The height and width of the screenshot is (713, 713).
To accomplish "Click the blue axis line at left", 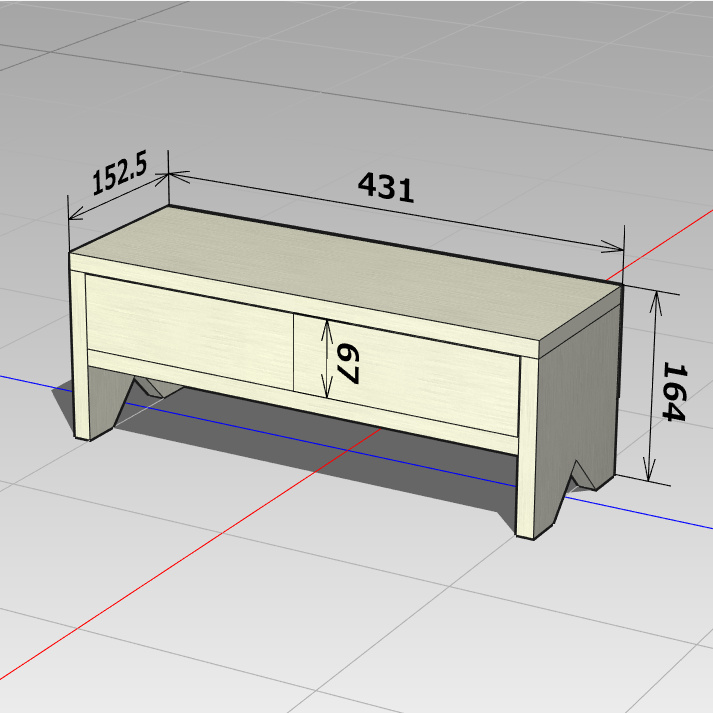I will [x=30, y=381].
